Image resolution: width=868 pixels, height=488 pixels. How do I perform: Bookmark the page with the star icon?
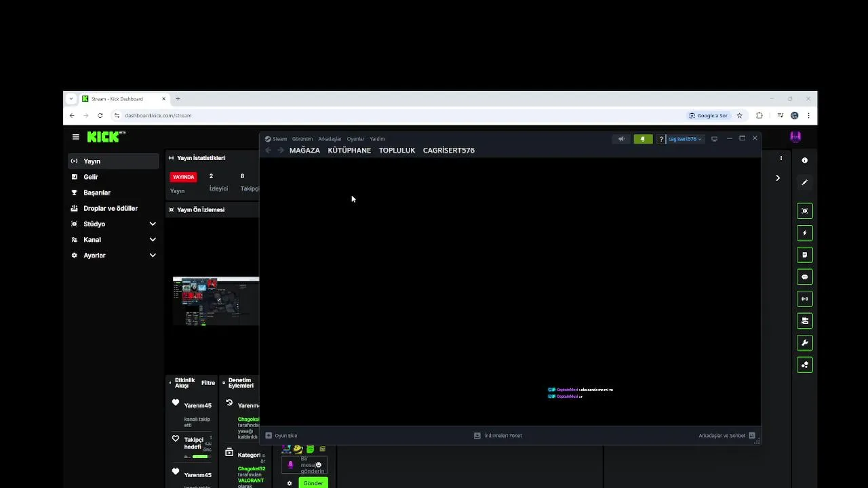pyautogui.click(x=740, y=116)
